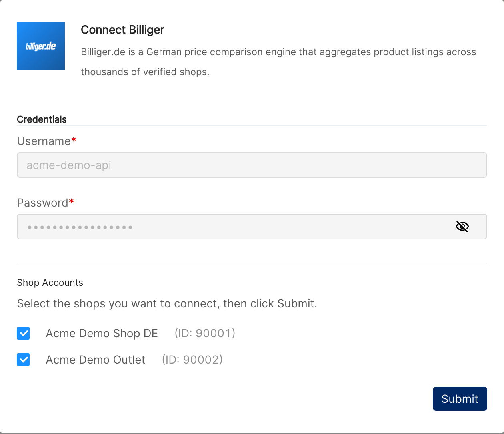The width and height of the screenshot is (504, 434).
Task: Click the 'Acme Demo Shop DE' label
Action: pos(102,333)
